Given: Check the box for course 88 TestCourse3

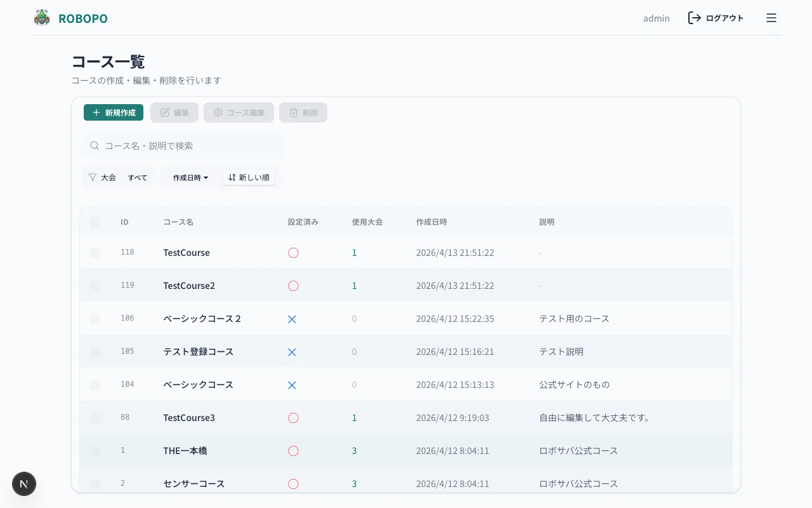Looking at the screenshot, I should click(x=95, y=418).
